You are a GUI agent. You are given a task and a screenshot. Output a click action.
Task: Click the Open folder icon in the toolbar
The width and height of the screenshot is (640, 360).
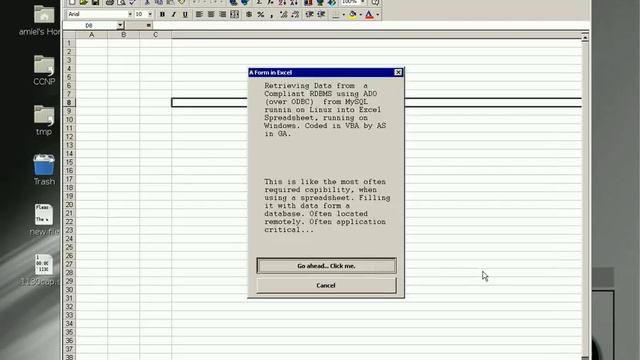point(83,2)
